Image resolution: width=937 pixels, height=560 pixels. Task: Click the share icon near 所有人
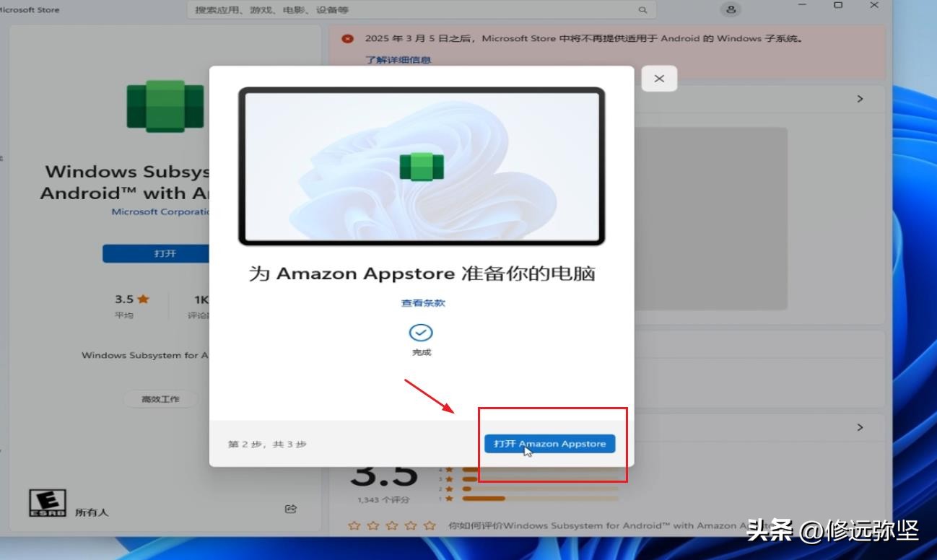coord(291,509)
